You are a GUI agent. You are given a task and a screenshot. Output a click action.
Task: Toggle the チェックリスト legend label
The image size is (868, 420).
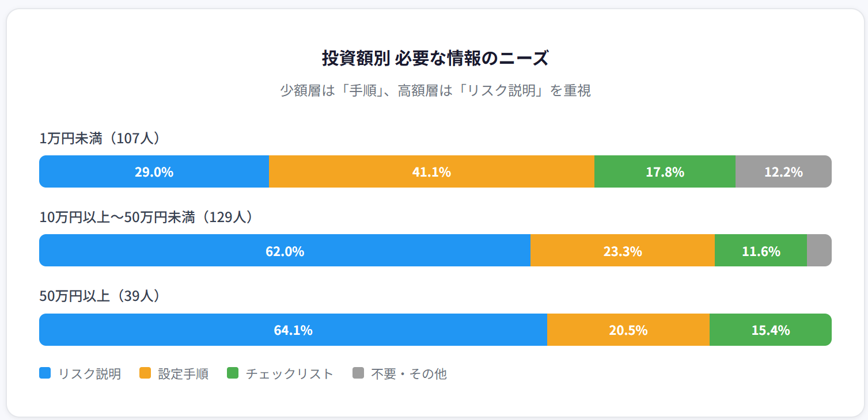pyautogui.click(x=289, y=374)
